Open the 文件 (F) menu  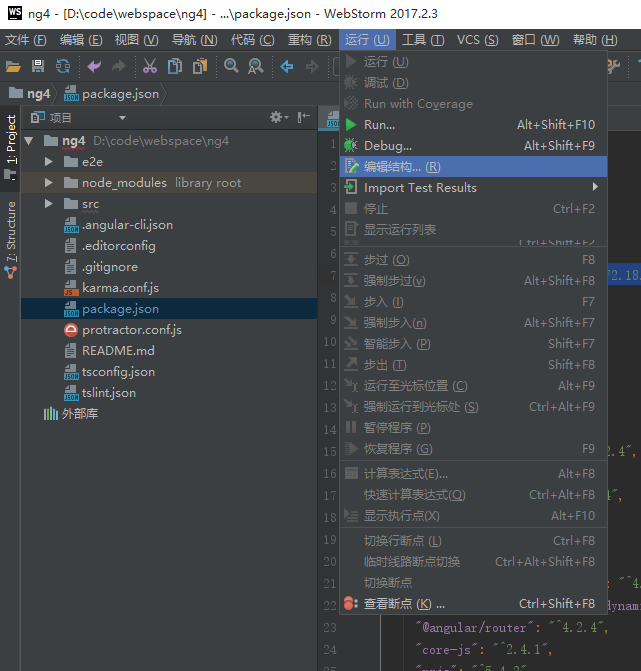26,40
